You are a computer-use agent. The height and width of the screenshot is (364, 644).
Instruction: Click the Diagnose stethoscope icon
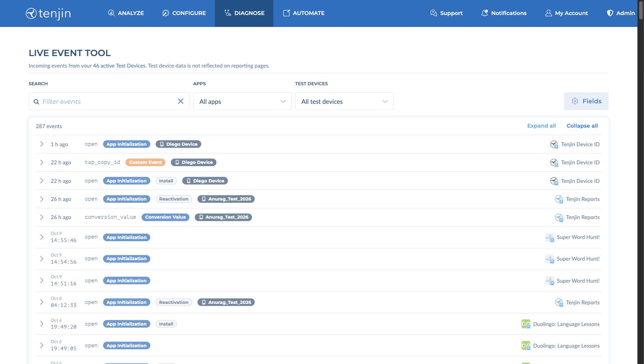pos(228,13)
